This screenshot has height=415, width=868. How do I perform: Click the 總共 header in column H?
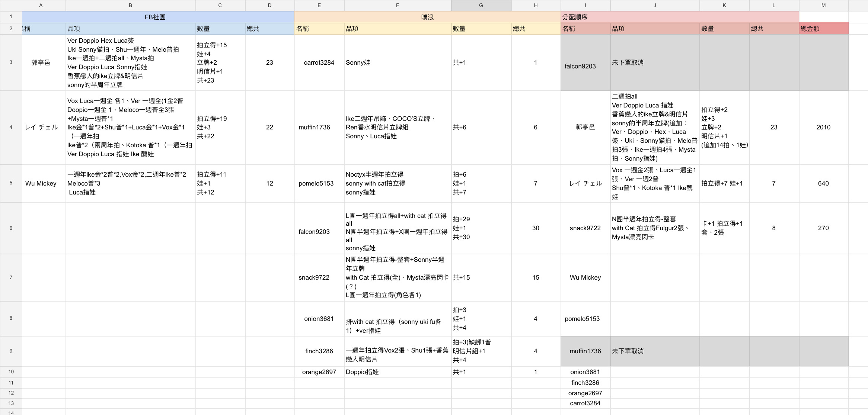click(536, 29)
